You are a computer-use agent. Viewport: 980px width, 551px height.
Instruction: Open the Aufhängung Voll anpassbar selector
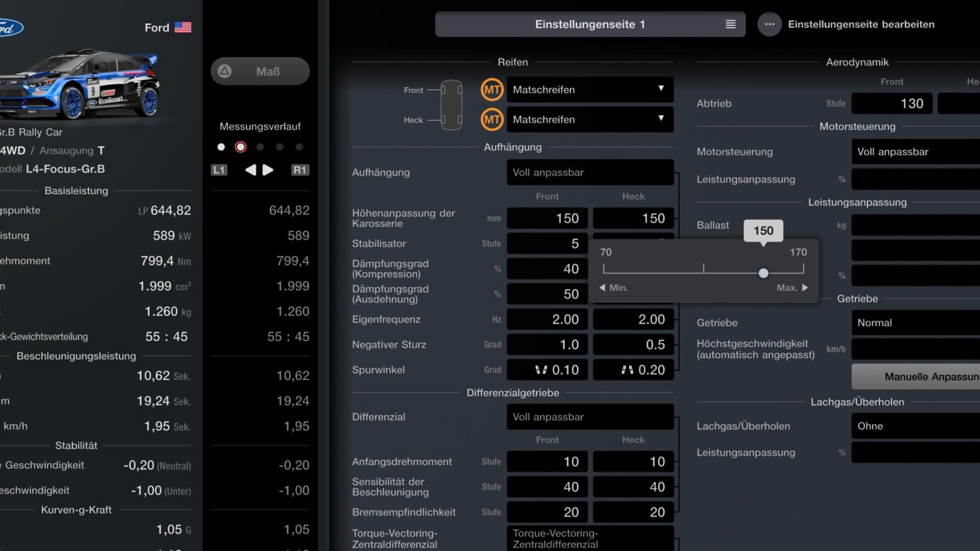590,173
